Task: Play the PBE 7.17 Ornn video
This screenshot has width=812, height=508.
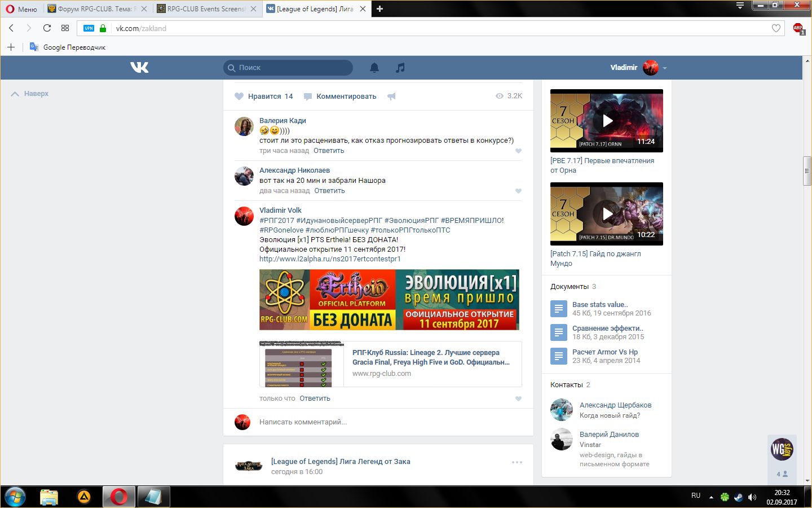Action: click(607, 121)
